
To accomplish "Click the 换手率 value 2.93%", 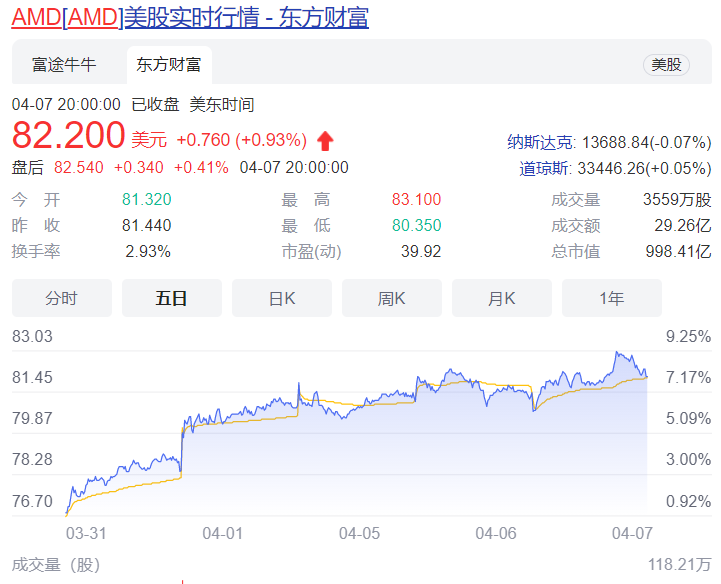I will (148, 251).
